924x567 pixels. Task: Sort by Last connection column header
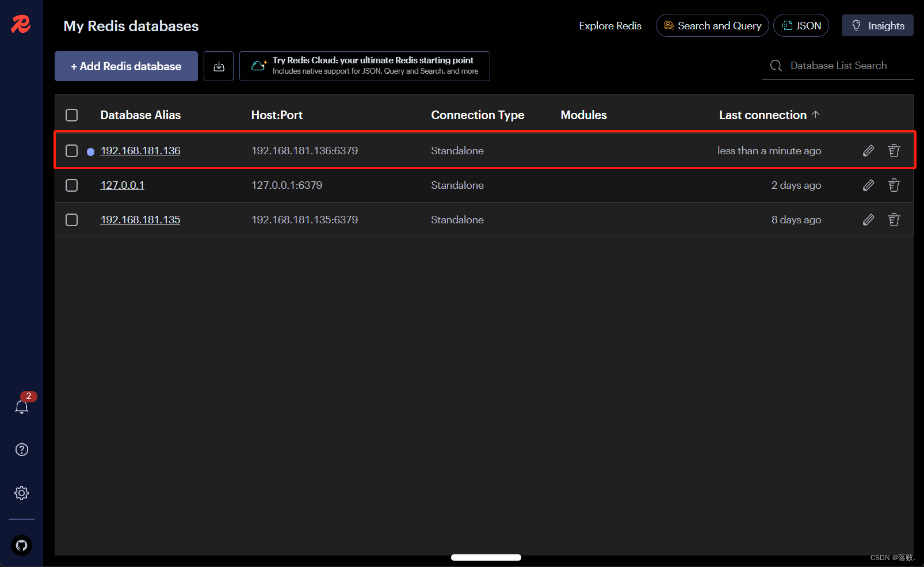[x=763, y=115]
